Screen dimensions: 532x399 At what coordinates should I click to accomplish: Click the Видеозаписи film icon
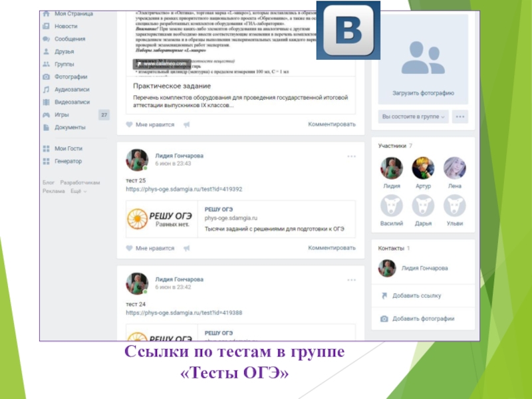(46, 102)
